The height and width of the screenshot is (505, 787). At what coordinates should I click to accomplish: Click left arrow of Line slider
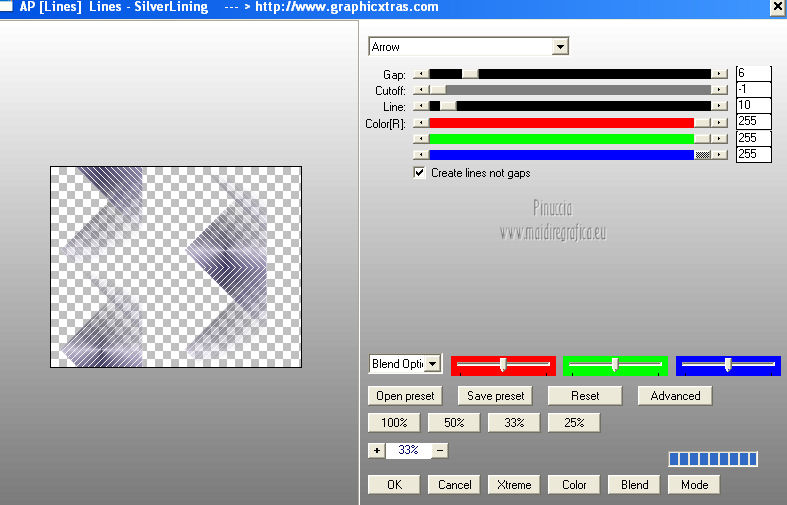click(421, 106)
